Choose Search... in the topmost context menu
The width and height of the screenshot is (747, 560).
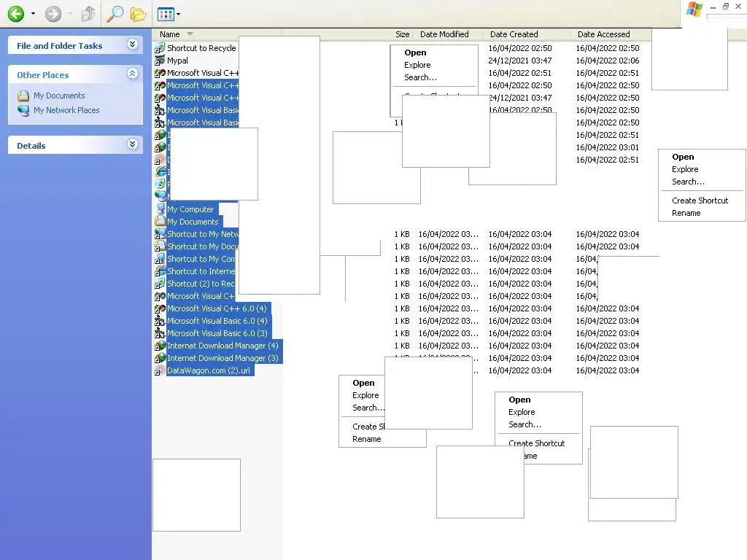click(420, 77)
